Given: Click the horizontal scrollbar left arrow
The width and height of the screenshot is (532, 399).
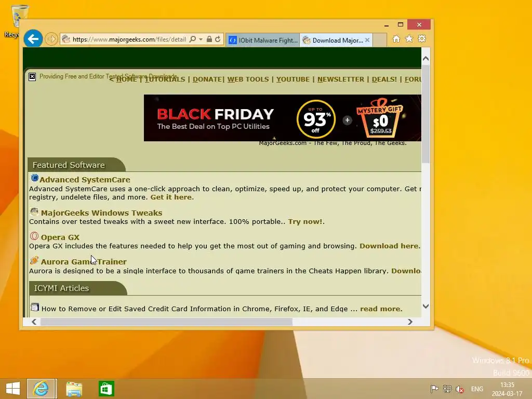Looking at the screenshot, I should coord(34,322).
